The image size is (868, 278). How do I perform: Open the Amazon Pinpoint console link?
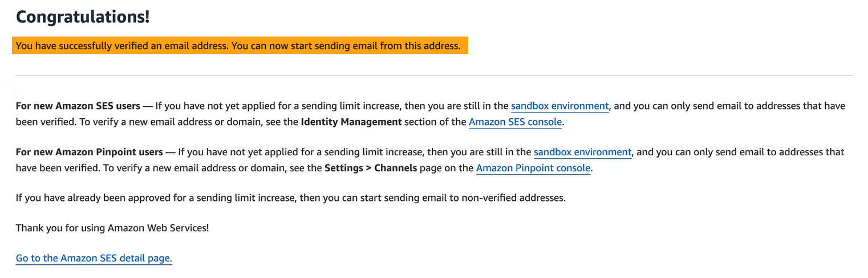click(533, 168)
